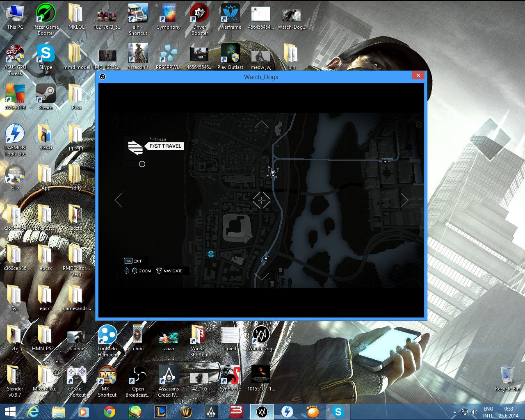Image resolution: width=525 pixels, height=420 pixels.
Task: Click the fast travel double-arrow icon
Action: coord(135,147)
